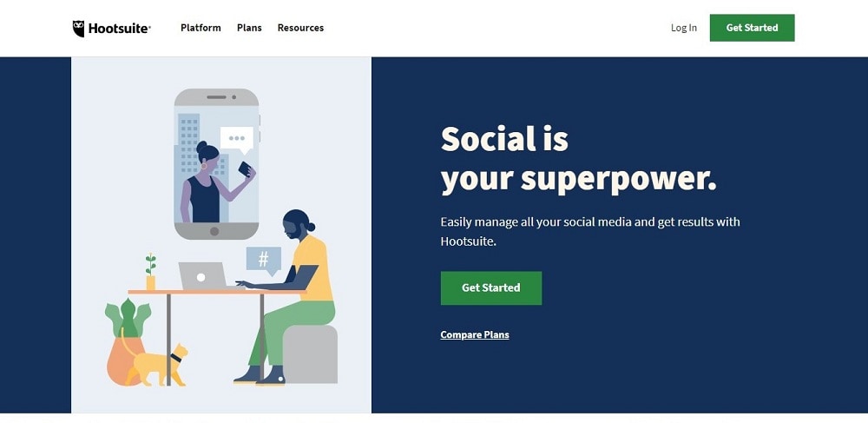The height and width of the screenshot is (423, 868).
Task: Open the Plans menu
Action: tap(249, 28)
